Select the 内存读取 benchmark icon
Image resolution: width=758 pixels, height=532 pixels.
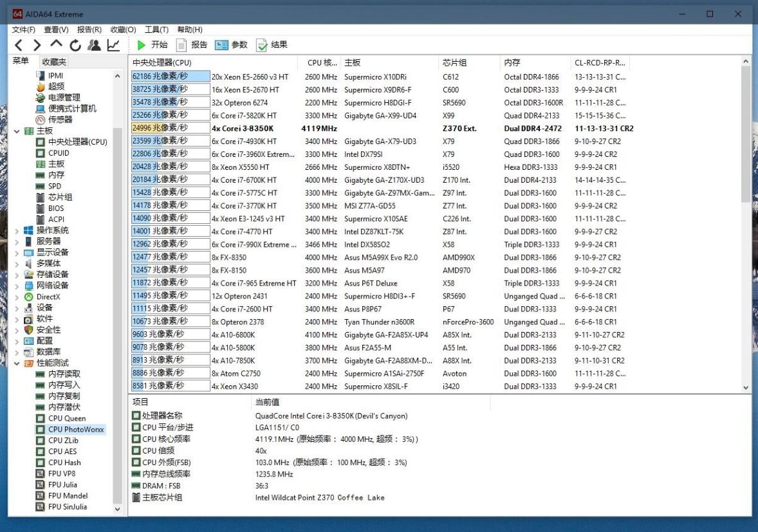point(41,374)
